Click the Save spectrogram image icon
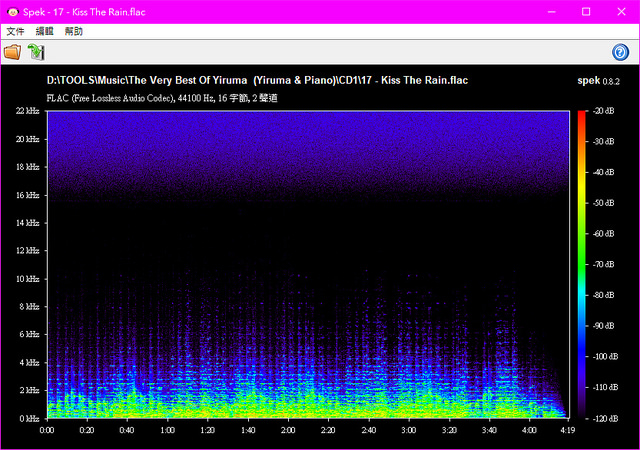 click(36, 52)
